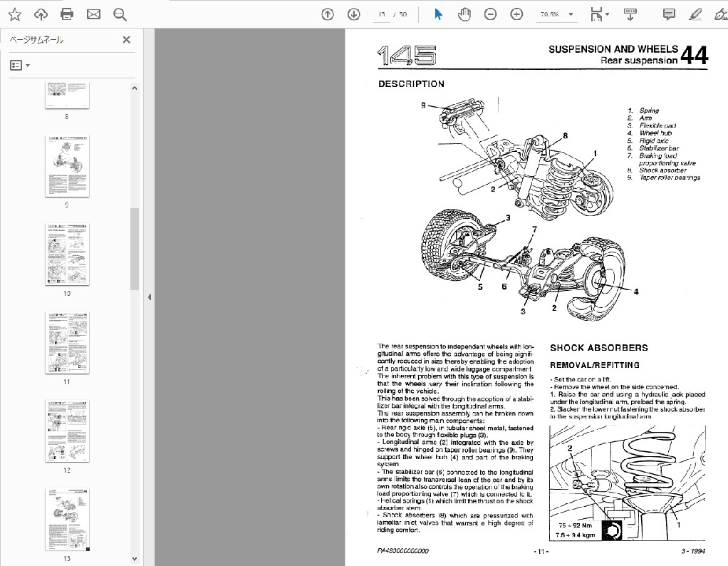Viewport: 728px width, 566px height.
Task: Select the highlighter pen tool
Action: 695,14
